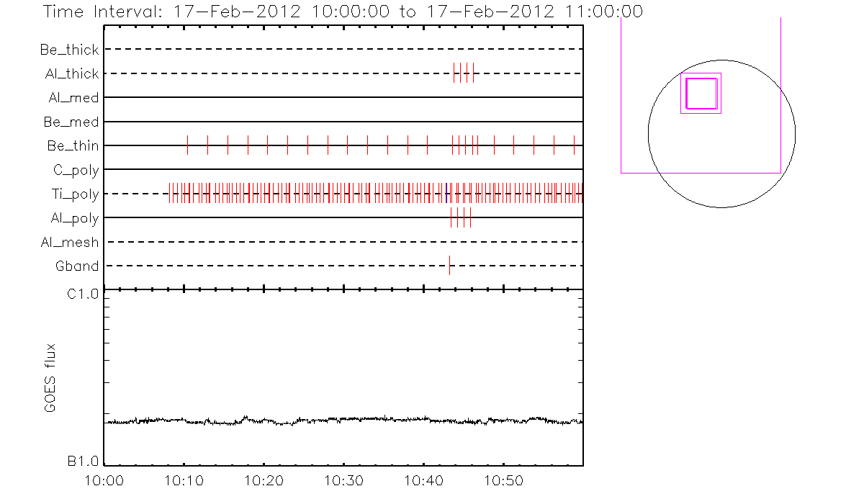The image size is (864, 504).
Task: Click the magenta field-of-view square on solar disk
Action: (x=701, y=93)
